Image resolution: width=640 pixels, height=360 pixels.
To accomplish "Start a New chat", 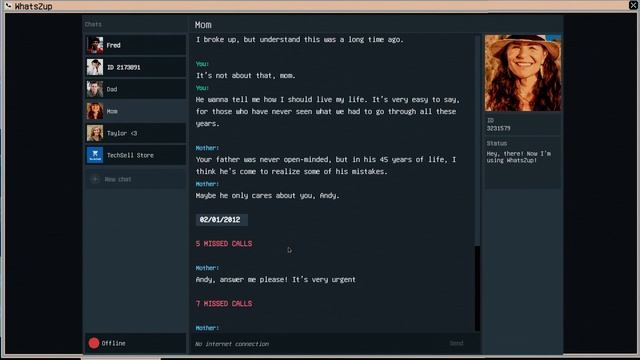I will pos(136,179).
